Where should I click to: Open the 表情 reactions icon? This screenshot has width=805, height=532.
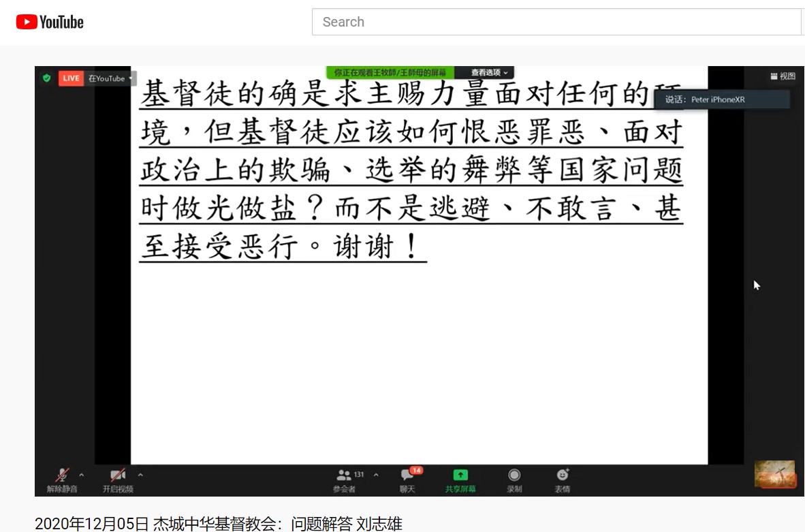562,475
